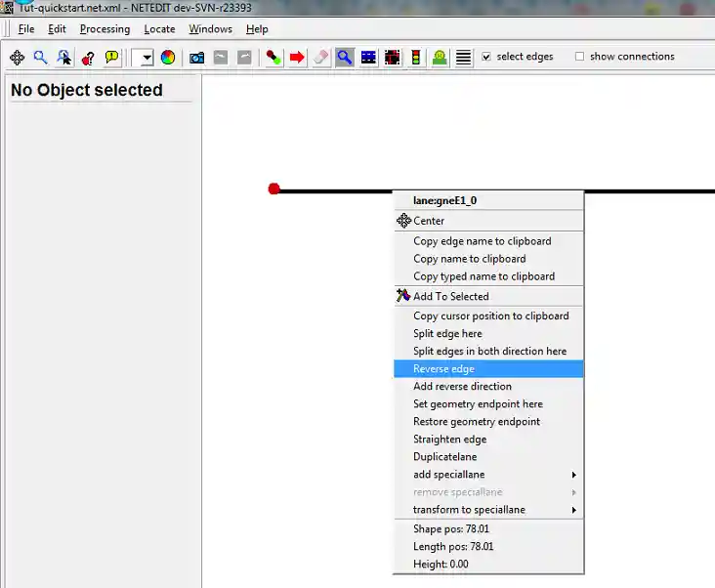This screenshot has height=588, width=715.
Task: Click the toolbar grip handle beside File
Action: (x=7, y=29)
